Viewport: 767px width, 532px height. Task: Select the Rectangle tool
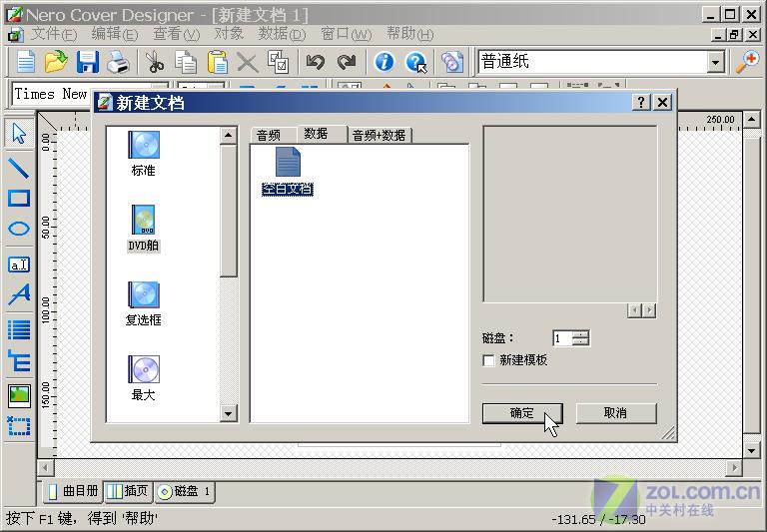coord(19,198)
